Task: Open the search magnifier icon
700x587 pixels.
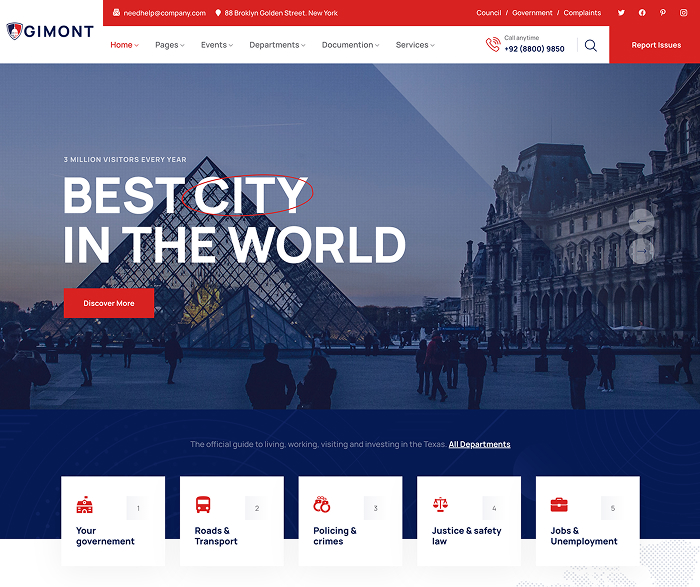Action: click(591, 45)
